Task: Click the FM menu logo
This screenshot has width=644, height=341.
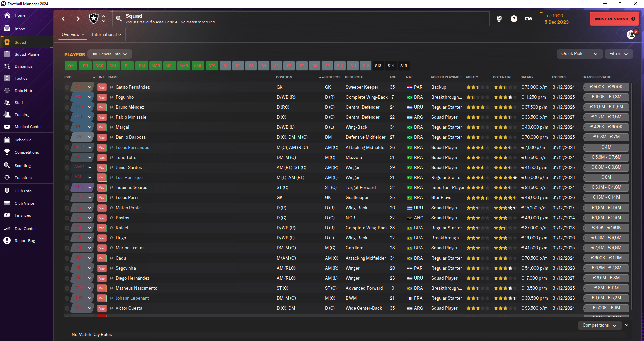Action: pyautogui.click(x=528, y=19)
